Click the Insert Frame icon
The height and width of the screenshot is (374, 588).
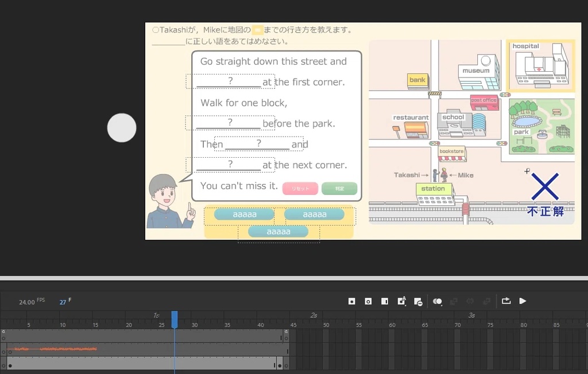click(x=385, y=301)
